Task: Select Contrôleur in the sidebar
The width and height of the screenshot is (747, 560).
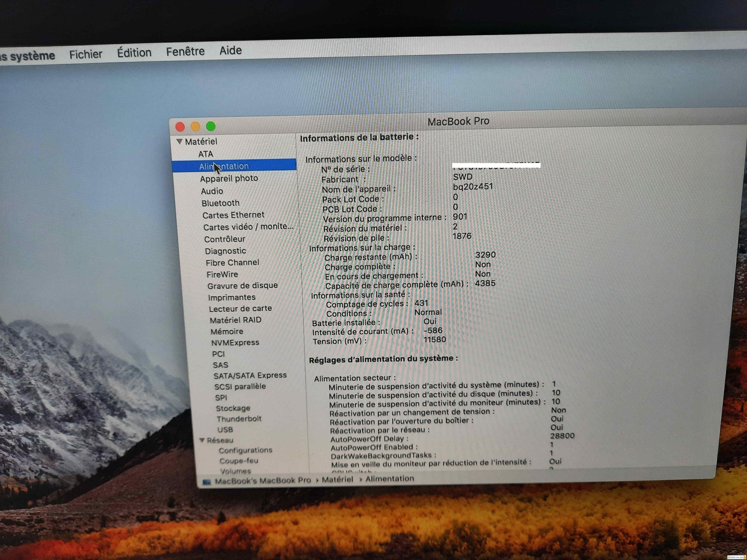Action: point(225,239)
